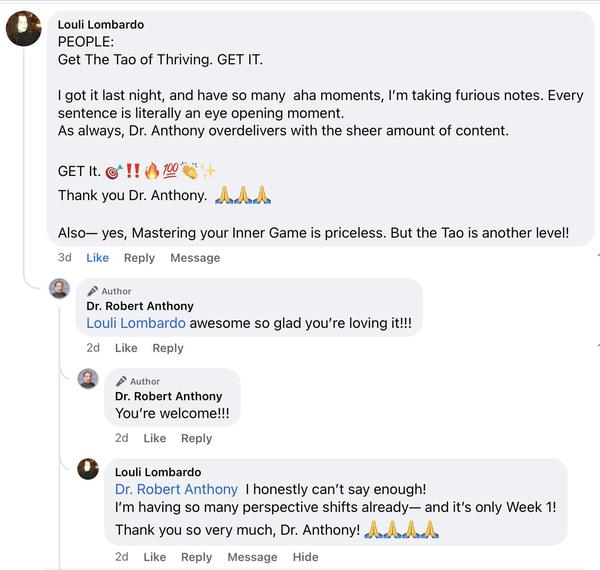Viewport: 600px width, 570px height.
Task: Like the "You're welcome!!!" comment
Action: point(154,438)
